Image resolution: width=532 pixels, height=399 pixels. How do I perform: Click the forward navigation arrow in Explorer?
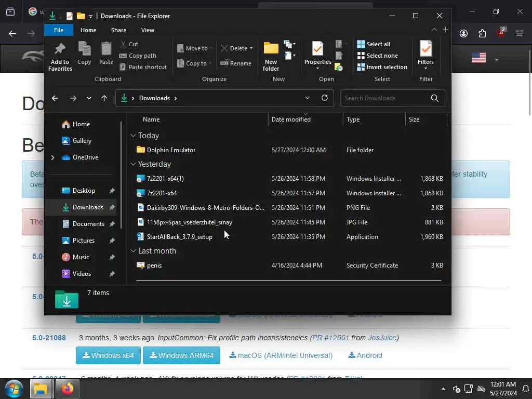pos(73,98)
